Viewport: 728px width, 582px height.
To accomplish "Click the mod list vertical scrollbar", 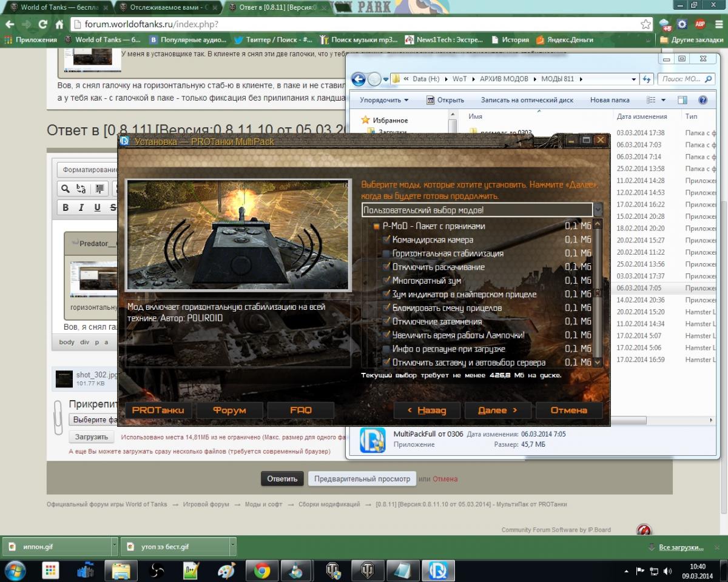I will 598,293.
